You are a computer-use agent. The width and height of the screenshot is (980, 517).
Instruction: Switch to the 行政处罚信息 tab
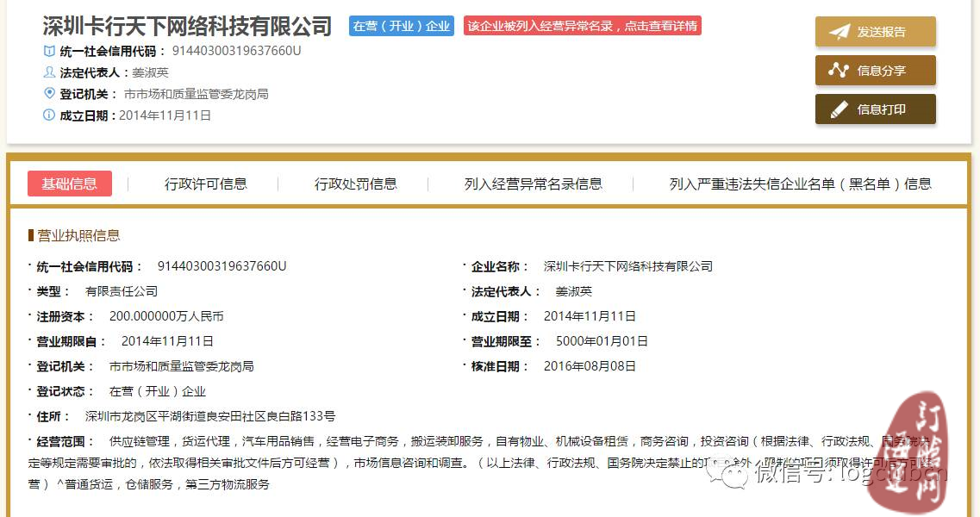coord(356,184)
